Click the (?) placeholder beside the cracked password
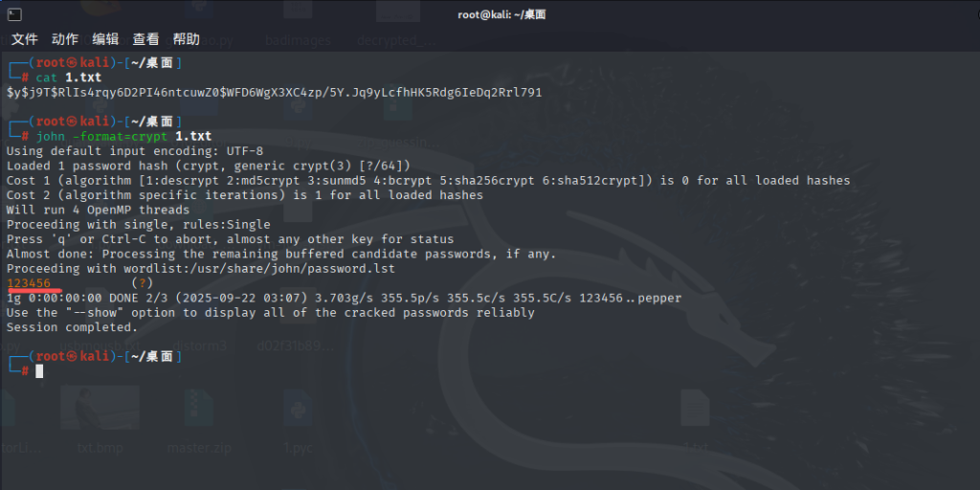This screenshot has height=490, width=980. (142, 283)
